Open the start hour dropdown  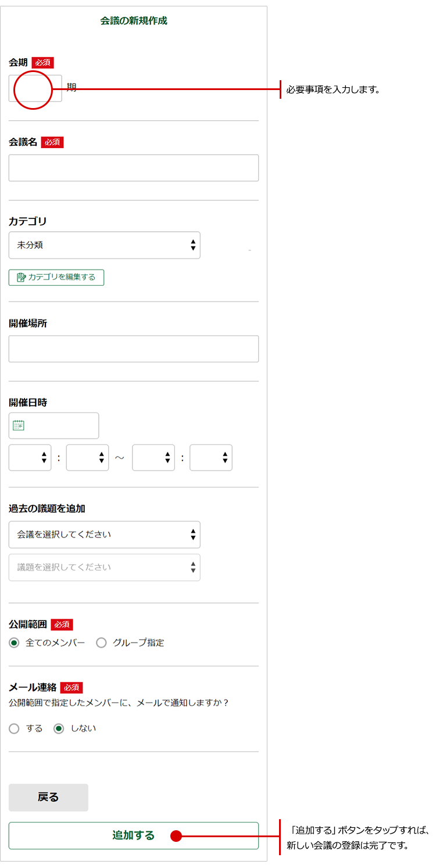pos(30,458)
